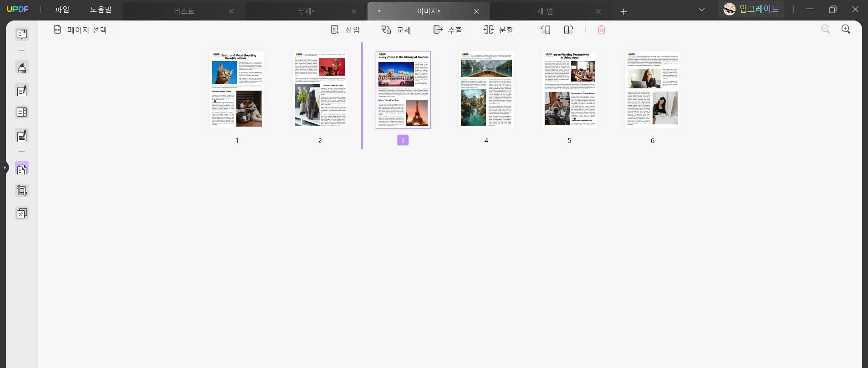The height and width of the screenshot is (368, 868).
Task: Rotate selected page clockwise
Action: point(568,30)
